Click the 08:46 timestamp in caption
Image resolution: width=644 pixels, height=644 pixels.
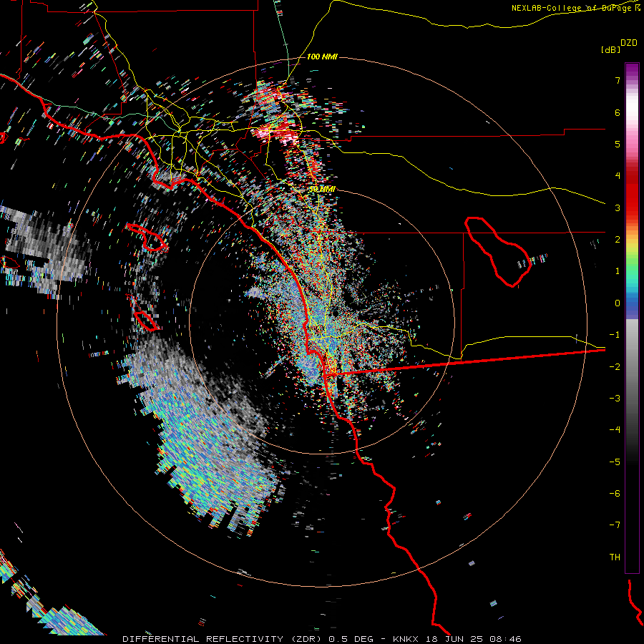point(506,639)
